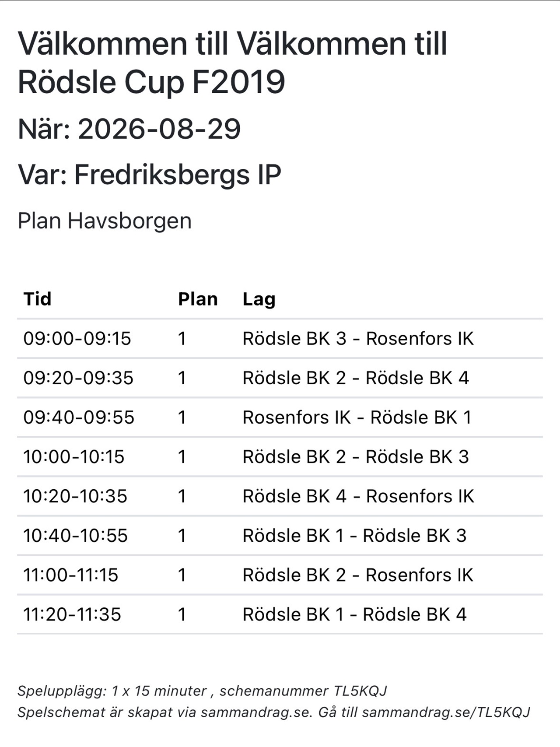
Task: Select Rödsle BK 2 - Rödsle BK 3 match
Action: [356, 457]
